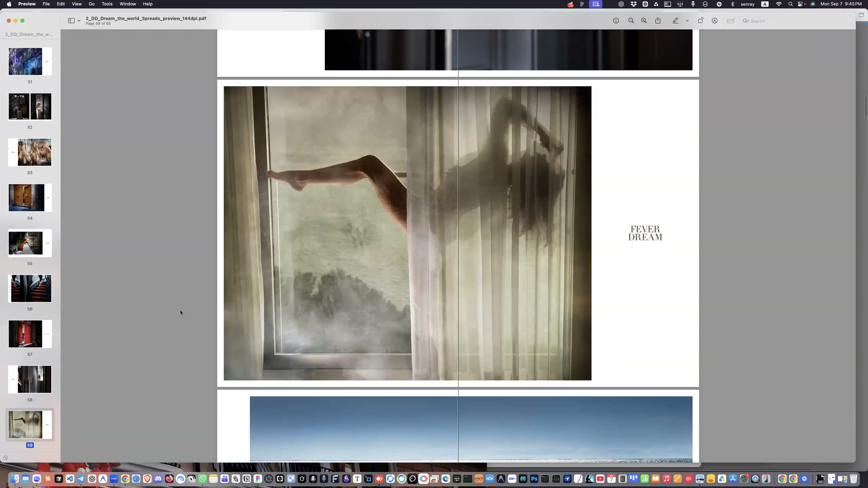Open Photoshop from the Dock
The width and height of the screenshot is (868, 488).
534,479
